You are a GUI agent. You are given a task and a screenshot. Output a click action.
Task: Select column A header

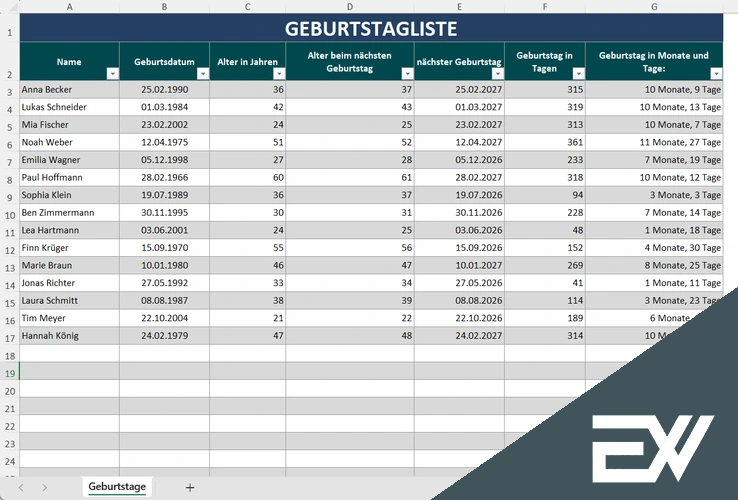(x=70, y=7)
